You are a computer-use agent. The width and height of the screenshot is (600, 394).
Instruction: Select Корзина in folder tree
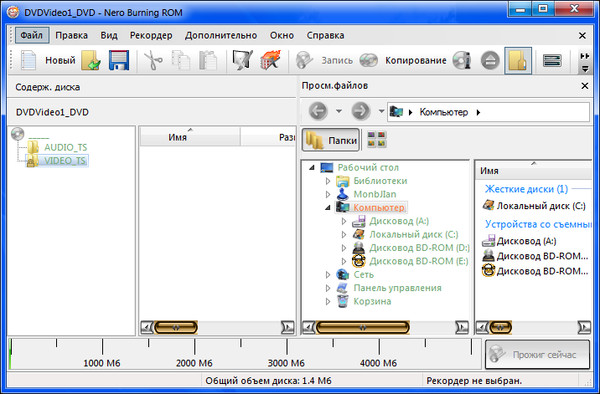(372, 301)
